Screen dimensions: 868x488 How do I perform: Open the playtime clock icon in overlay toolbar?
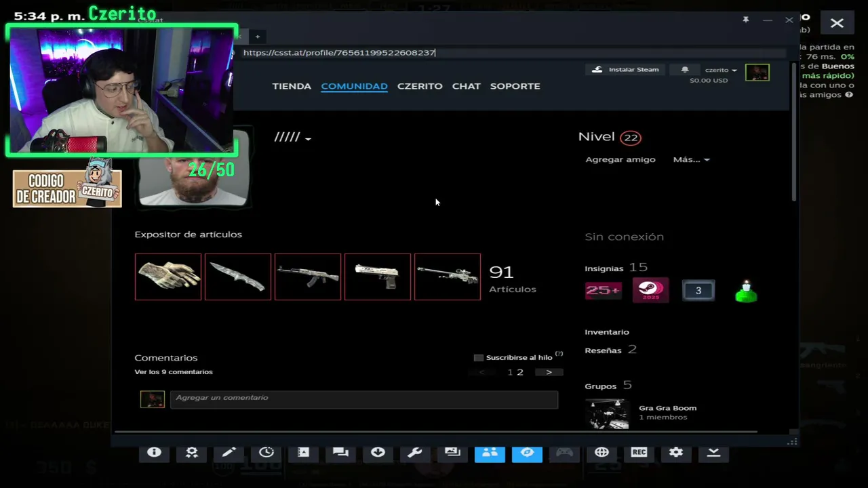click(266, 453)
